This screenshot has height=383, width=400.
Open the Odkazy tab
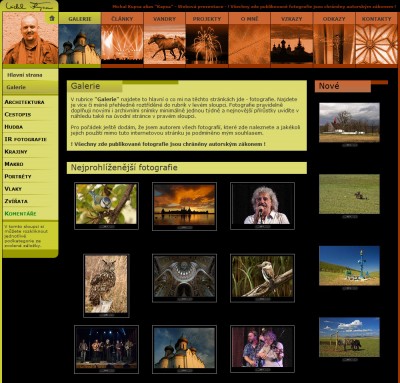tap(334, 19)
